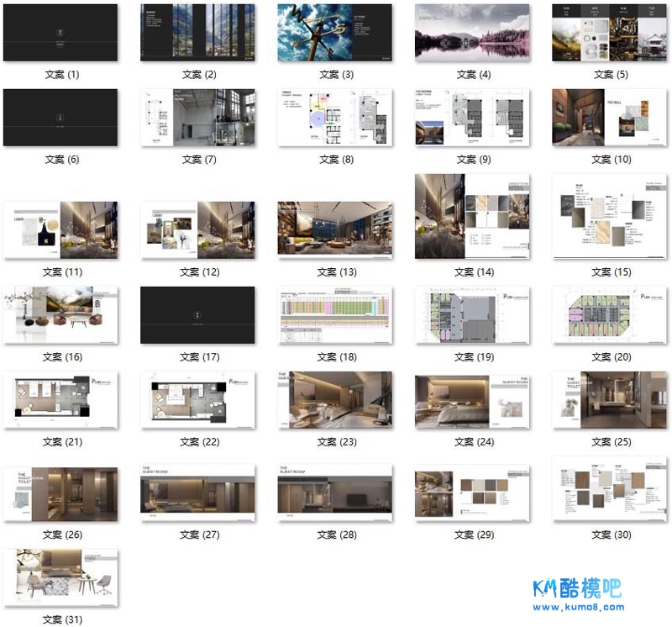Open the colored floor plan 文案 (8)

pyautogui.click(x=335, y=118)
